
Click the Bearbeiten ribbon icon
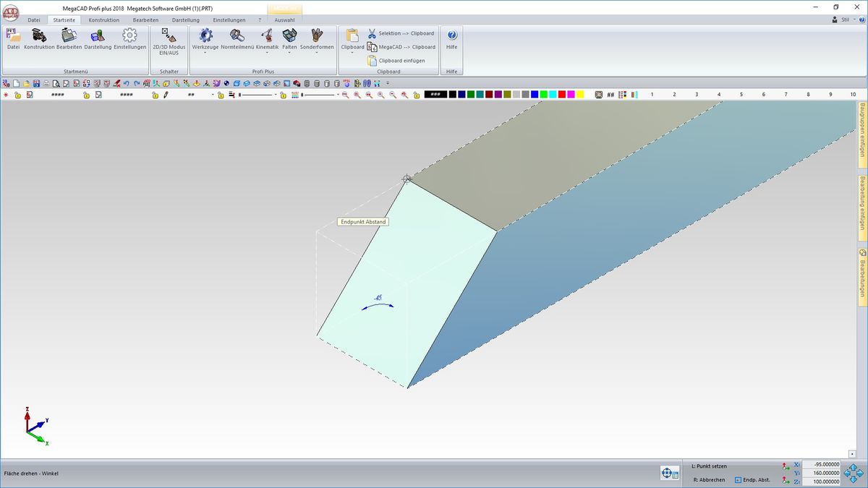coord(69,38)
